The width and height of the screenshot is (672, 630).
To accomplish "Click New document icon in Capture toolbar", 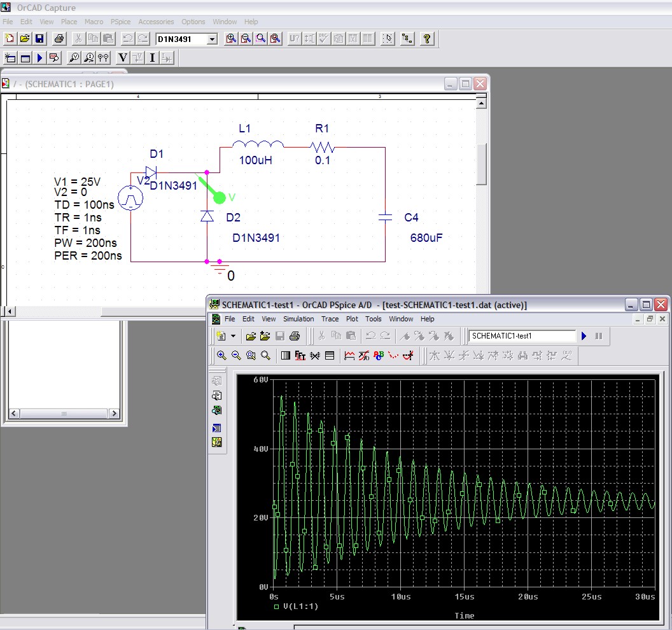I will 10,39.
